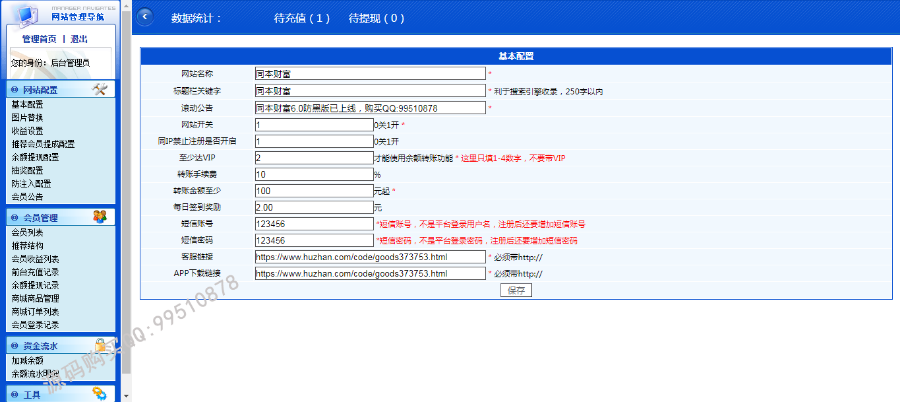The height and width of the screenshot is (402, 900).
Task: Open 商城订单列表 in the sidebar
Action: pos(35,312)
